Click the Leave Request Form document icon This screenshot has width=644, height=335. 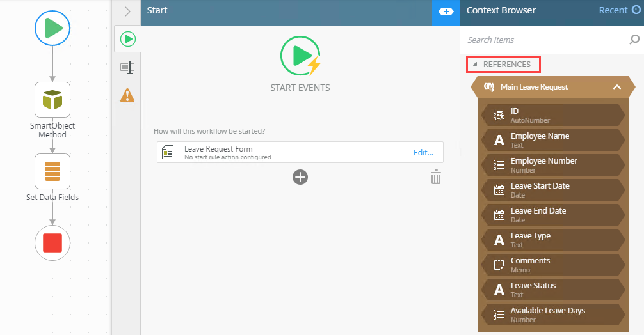point(168,153)
